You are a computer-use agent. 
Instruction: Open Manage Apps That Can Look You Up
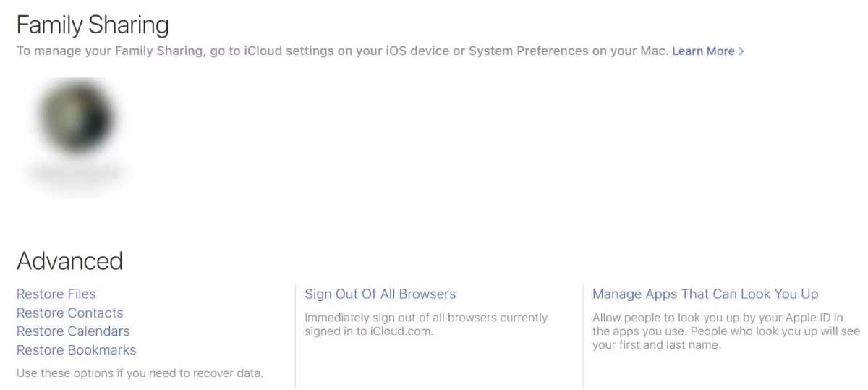pyautogui.click(x=705, y=294)
